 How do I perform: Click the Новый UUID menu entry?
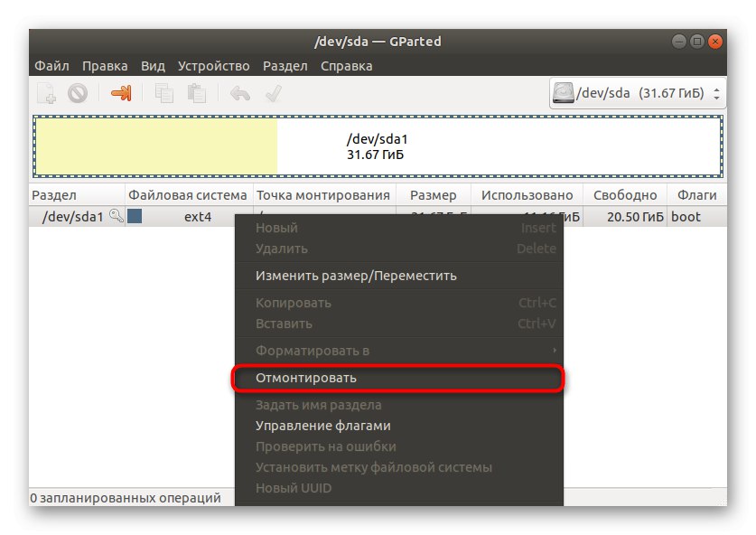point(398,488)
